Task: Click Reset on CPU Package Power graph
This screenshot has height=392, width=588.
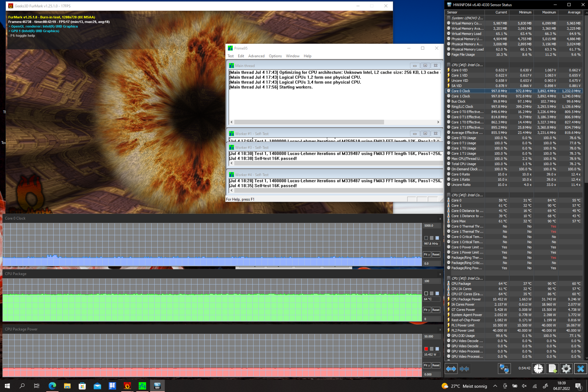Action: tap(436, 365)
